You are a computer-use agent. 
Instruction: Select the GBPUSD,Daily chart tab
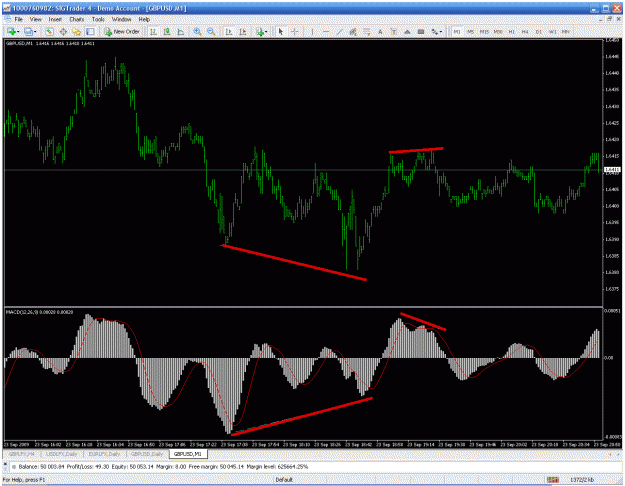147,454
